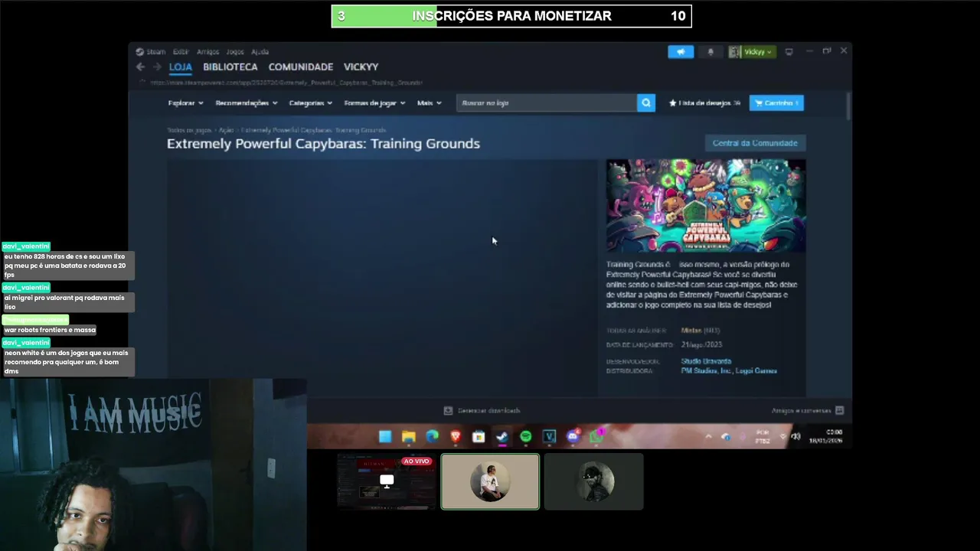Open the Exibir menu
Image resolution: width=980 pixels, height=551 pixels.
pyautogui.click(x=181, y=51)
